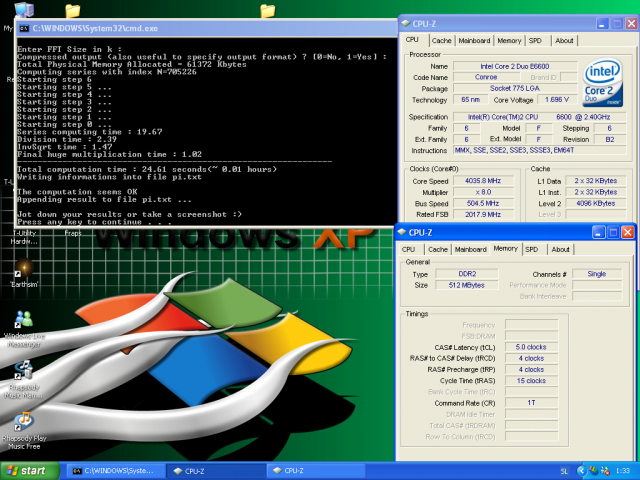Switch to Mainboard tab in top CPU-Z window
The height and width of the screenshot is (480, 640).
pos(474,40)
